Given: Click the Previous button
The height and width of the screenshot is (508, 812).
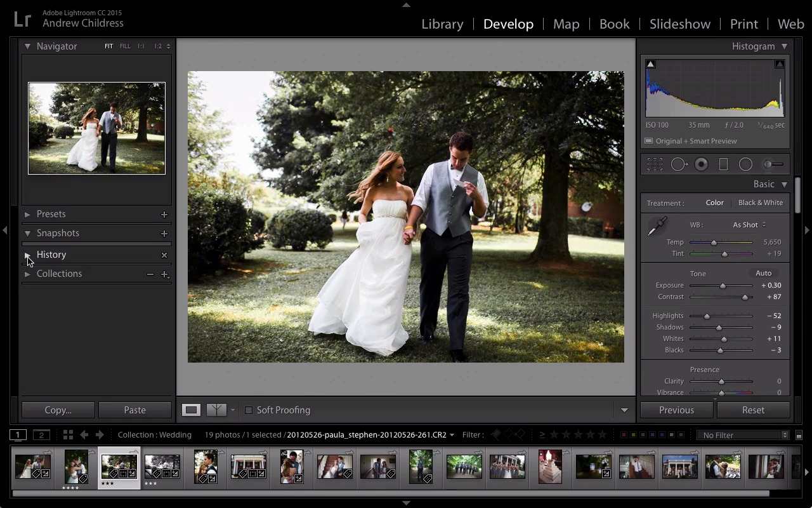Looking at the screenshot, I should (x=676, y=410).
